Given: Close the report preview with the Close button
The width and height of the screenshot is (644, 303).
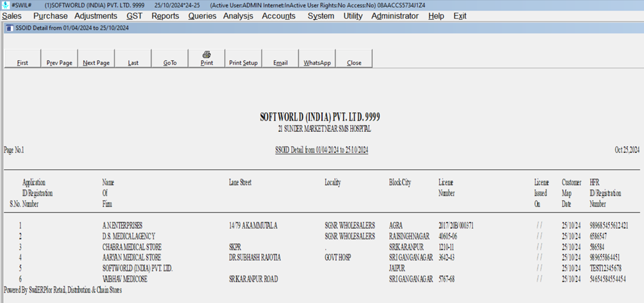Looking at the screenshot, I should pyautogui.click(x=354, y=58).
